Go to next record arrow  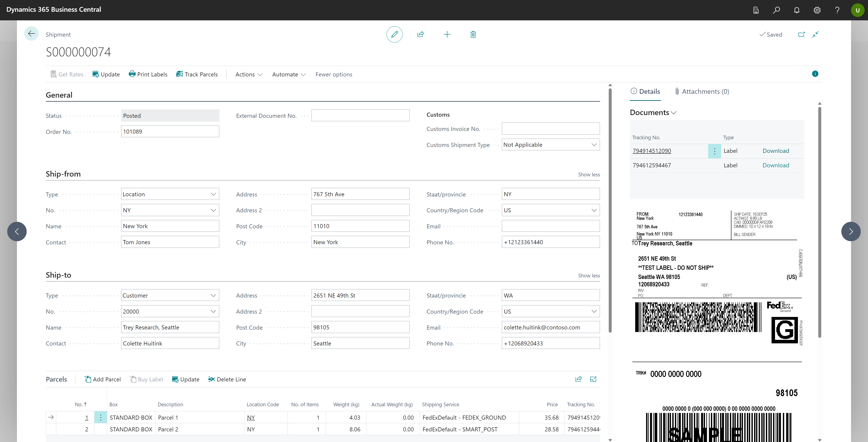point(851,231)
